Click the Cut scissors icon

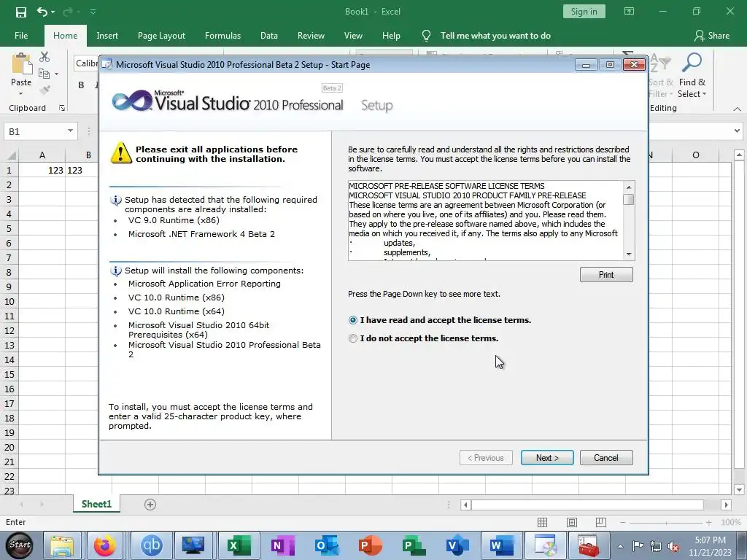44,57
